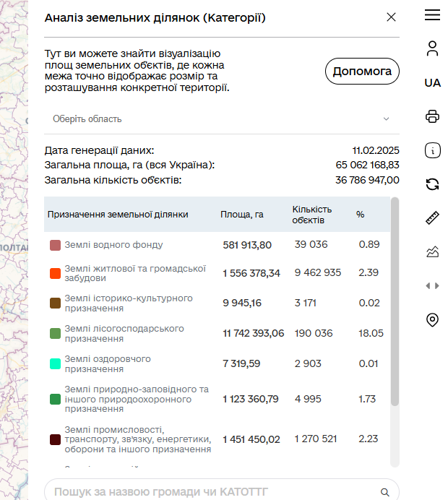Viewport: 448px width, 500px height.
Task: Click the object count 2 903
Action: point(308,363)
